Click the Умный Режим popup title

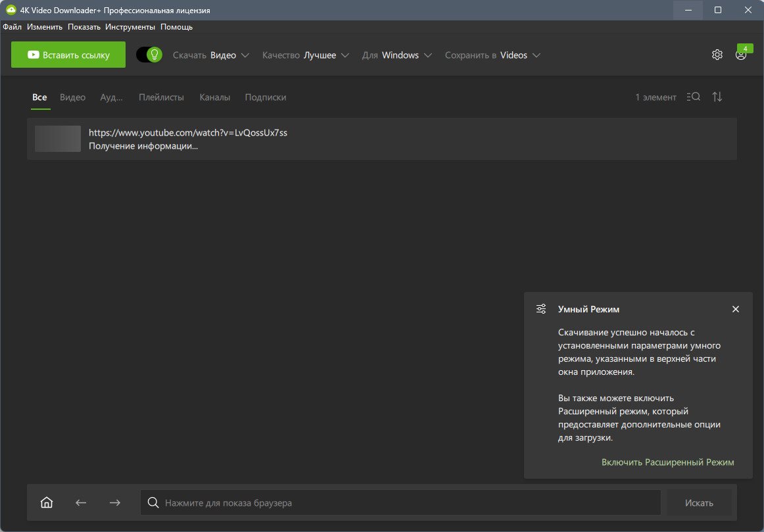click(x=588, y=309)
